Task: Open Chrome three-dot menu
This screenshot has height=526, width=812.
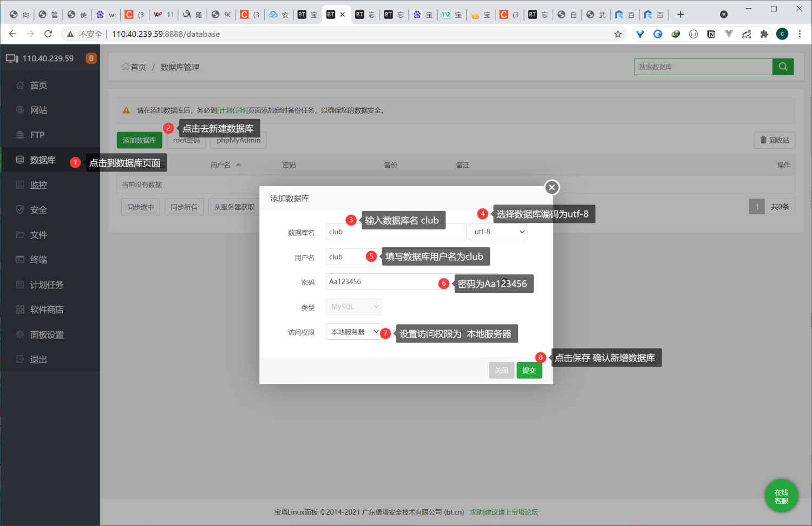Action: pos(800,34)
